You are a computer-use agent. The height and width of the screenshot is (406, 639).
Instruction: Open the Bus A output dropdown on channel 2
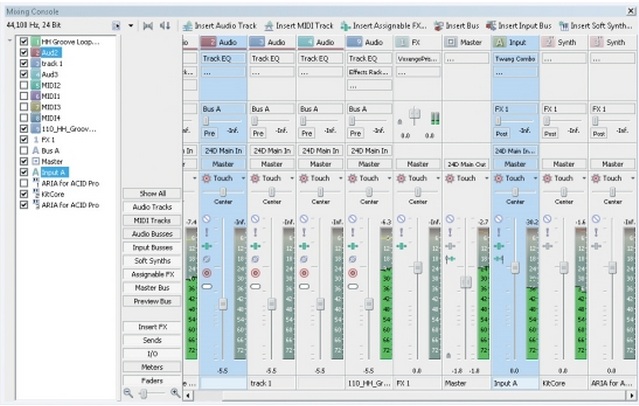pos(222,108)
